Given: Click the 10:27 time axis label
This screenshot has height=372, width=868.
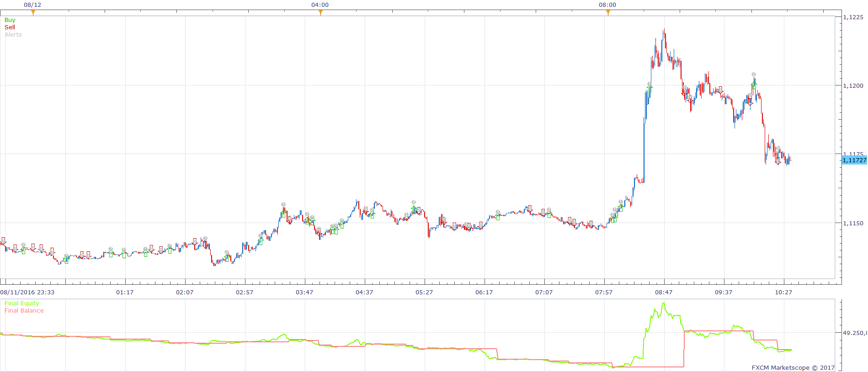Looking at the screenshot, I should pyautogui.click(x=783, y=292).
